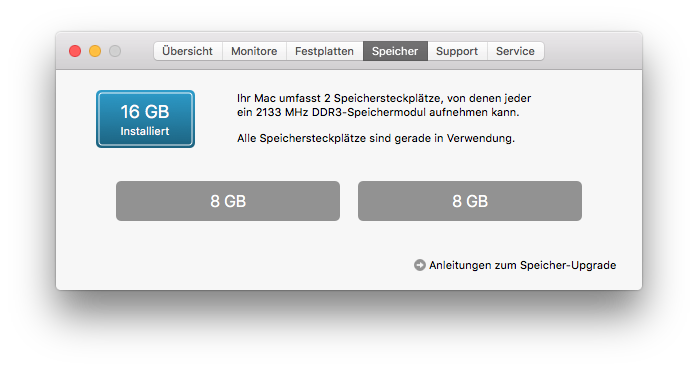Close the window with the red button
Viewport: 698px width, 370px height.
click(x=75, y=51)
